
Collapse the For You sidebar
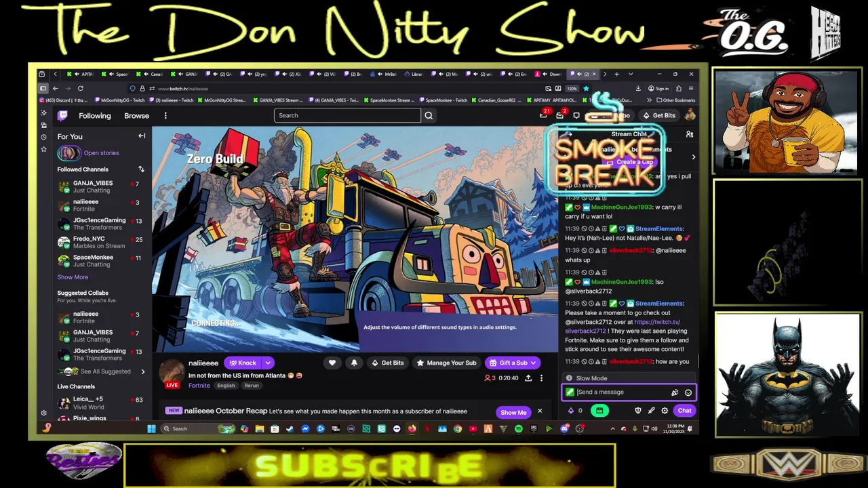pos(142,136)
